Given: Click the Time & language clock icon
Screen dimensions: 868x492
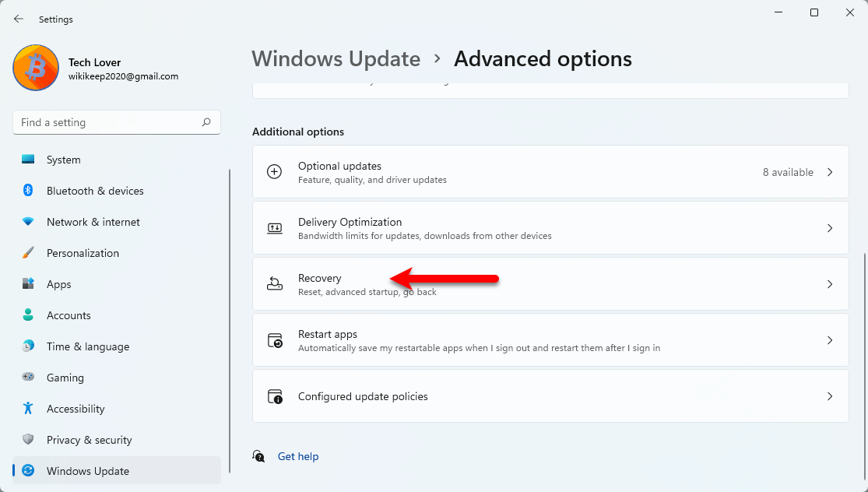Looking at the screenshot, I should pyautogui.click(x=28, y=346).
